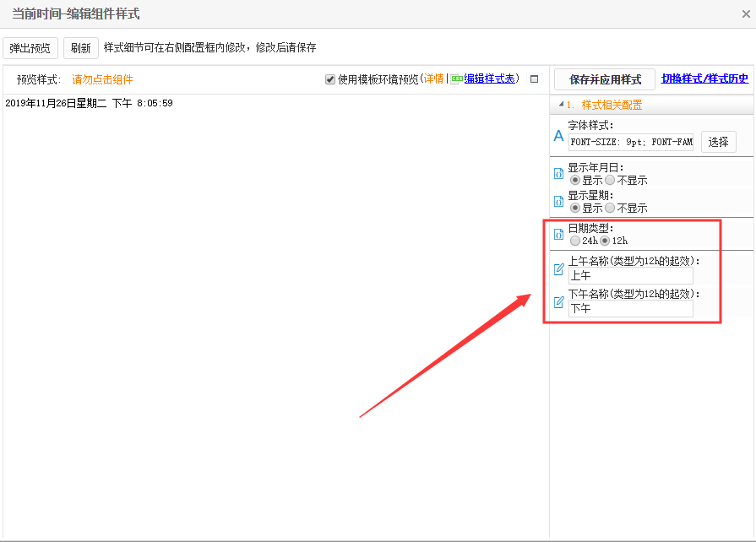This screenshot has height=542, width=756.
Task: Collapse the 样式相关配置 section
Action: tap(561, 106)
